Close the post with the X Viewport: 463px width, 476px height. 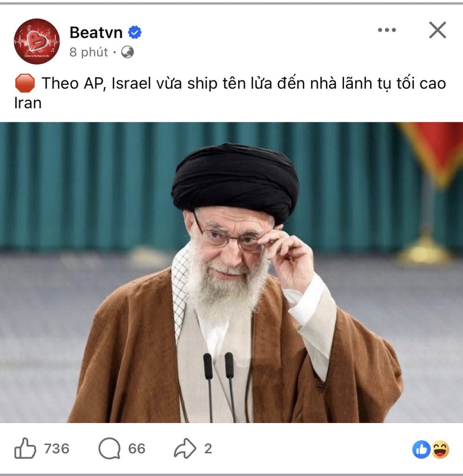coord(437,30)
